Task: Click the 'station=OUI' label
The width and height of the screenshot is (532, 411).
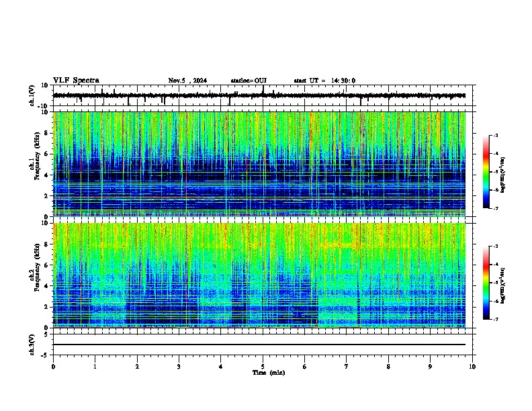Action: 249,81
